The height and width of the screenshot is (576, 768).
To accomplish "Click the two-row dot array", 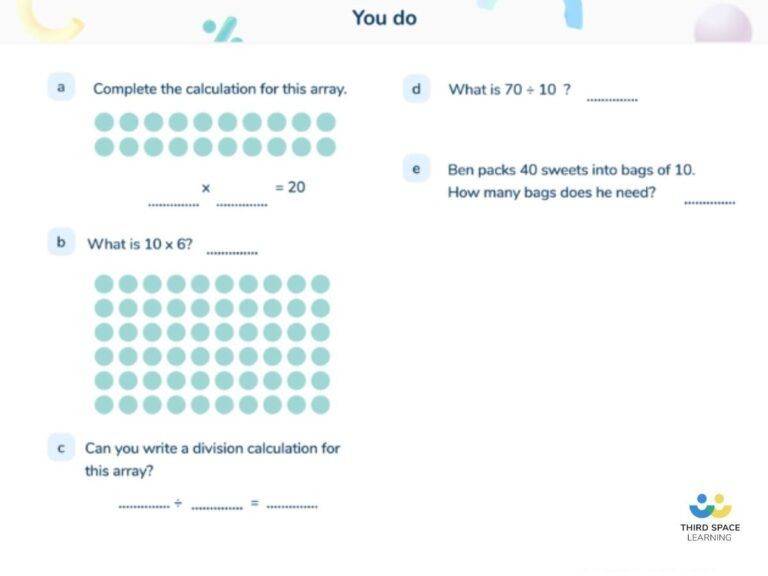I will [215, 134].
